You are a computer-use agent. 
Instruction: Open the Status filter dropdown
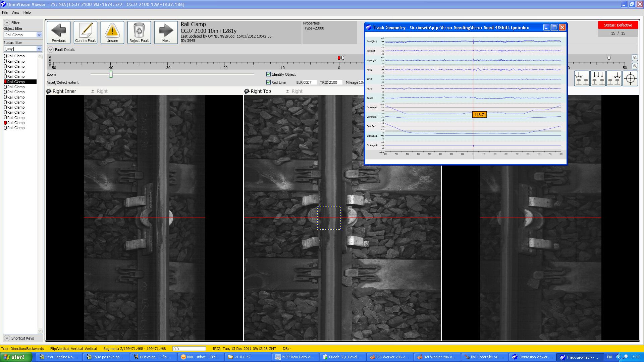tap(39, 49)
